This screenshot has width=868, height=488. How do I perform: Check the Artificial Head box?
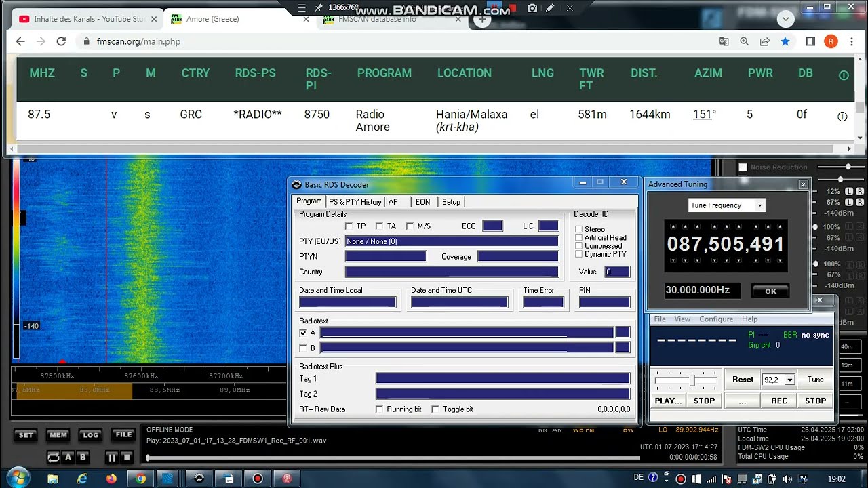pos(578,238)
